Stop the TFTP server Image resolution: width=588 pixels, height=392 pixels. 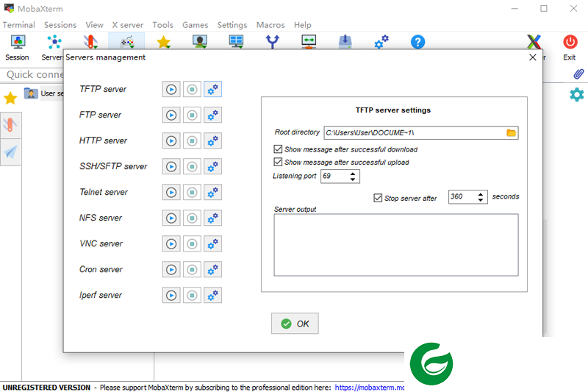192,89
